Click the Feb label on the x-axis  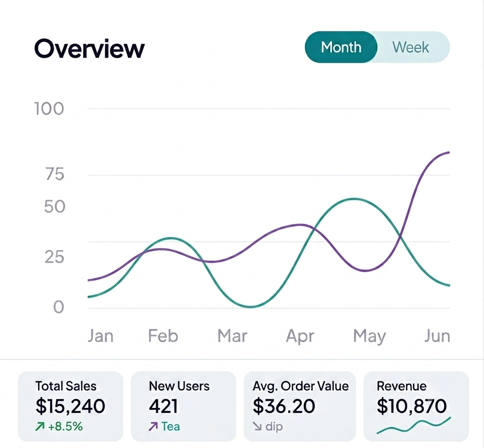(163, 336)
